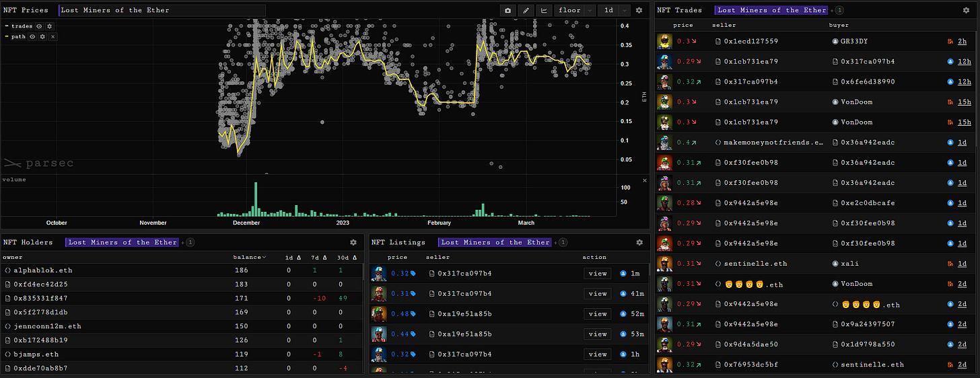Open NFT thumbnail of 0.4 makemoneynotfriends trade

coord(664,142)
